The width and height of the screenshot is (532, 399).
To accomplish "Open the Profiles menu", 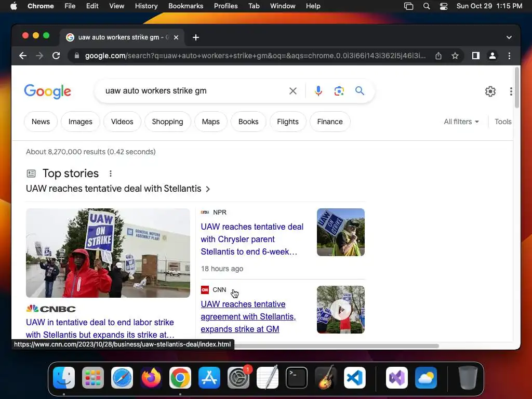I will point(225,6).
